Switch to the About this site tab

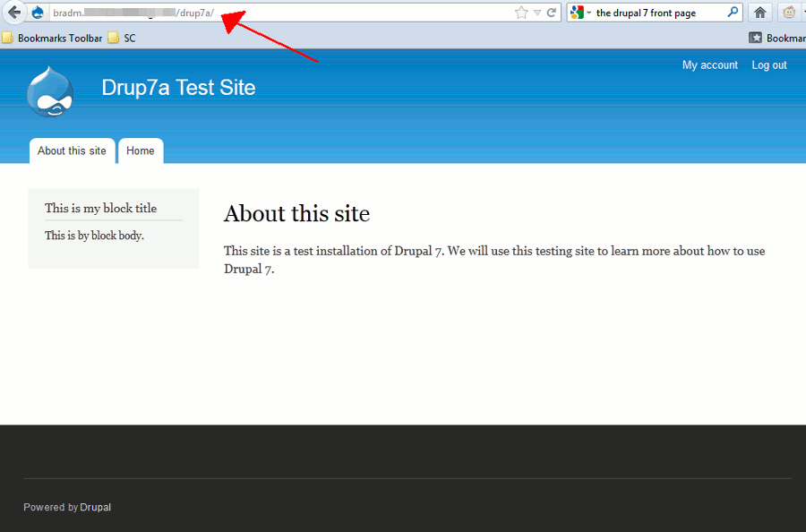72,150
